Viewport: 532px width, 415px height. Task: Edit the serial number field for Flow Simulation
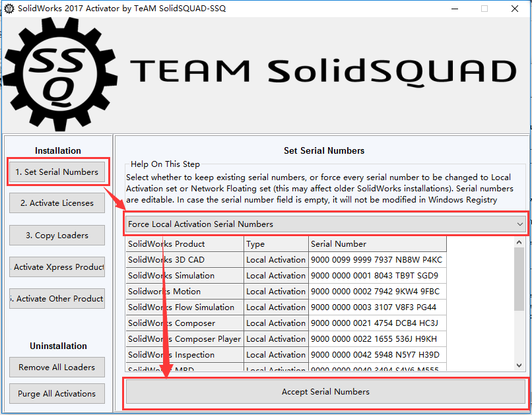click(378, 307)
